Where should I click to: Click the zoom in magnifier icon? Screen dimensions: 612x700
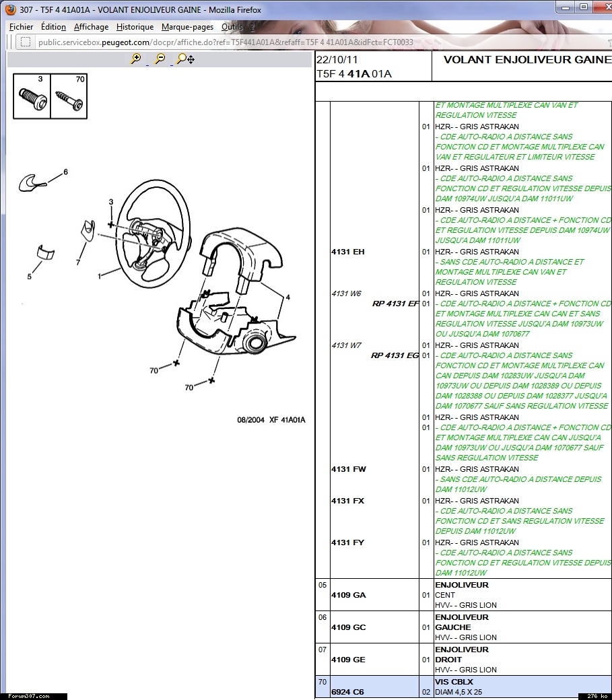pyautogui.click(x=136, y=59)
